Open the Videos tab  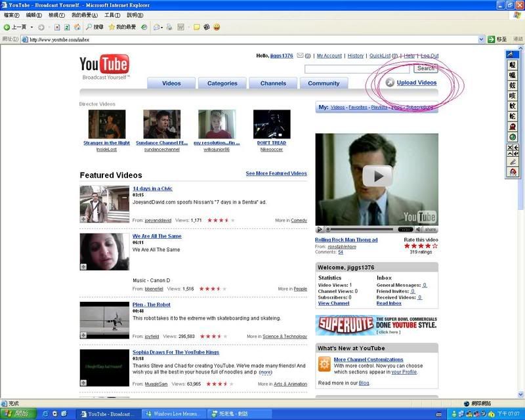click(171, 83)
